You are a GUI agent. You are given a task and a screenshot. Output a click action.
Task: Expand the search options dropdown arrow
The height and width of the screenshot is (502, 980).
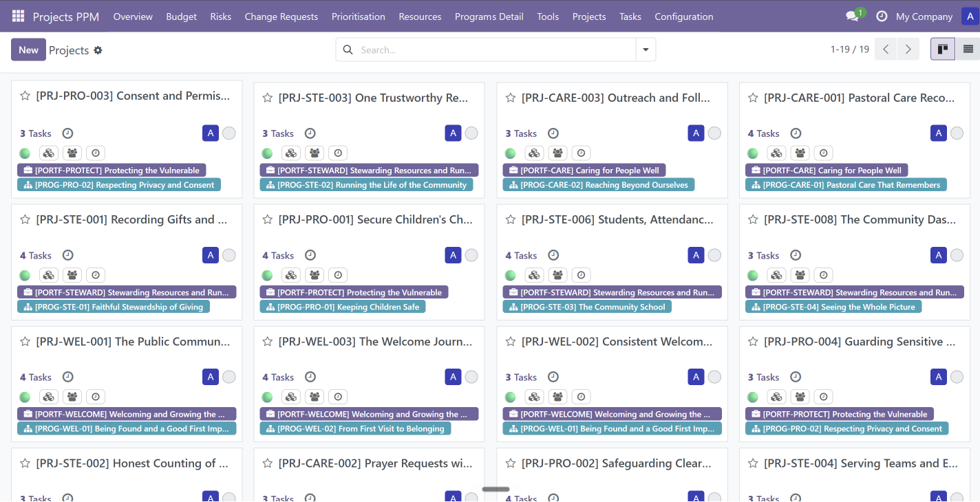coord(646,50)
